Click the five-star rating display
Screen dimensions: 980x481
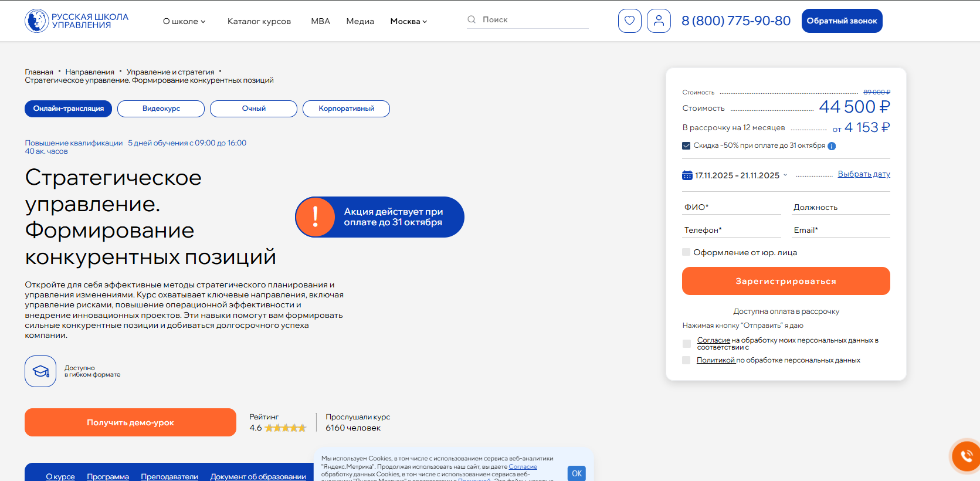286,428
